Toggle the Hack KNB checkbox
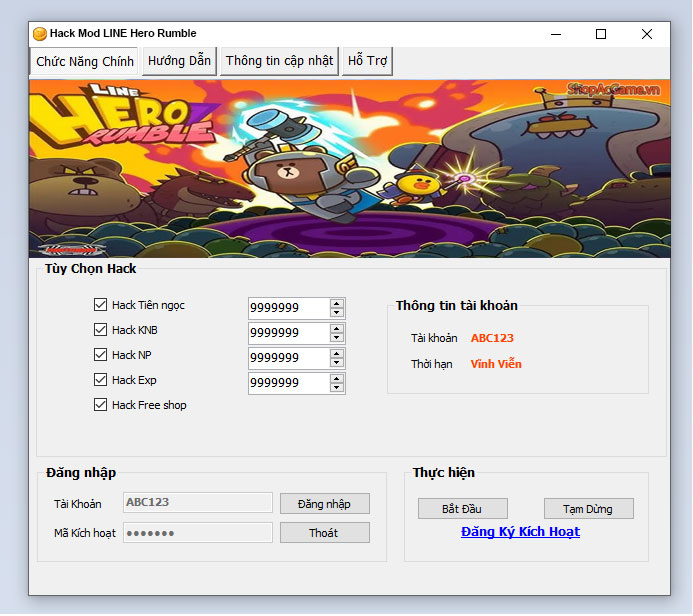This screenshot has height=616, width=693. coord(100,330)
